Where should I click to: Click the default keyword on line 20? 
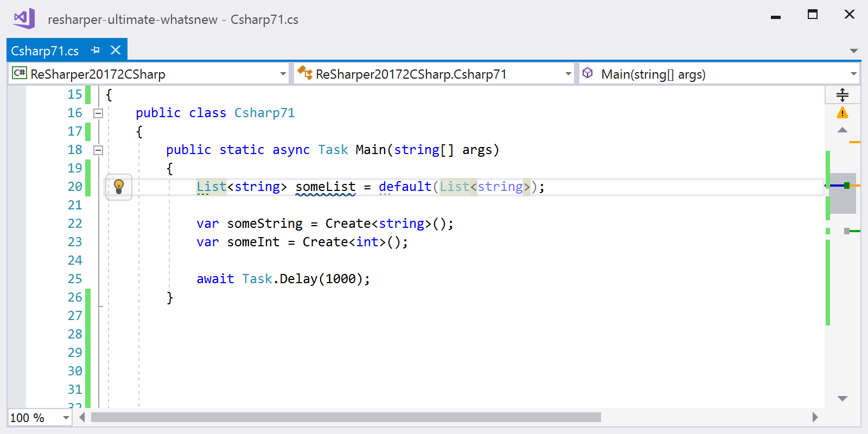click(405, 187)
